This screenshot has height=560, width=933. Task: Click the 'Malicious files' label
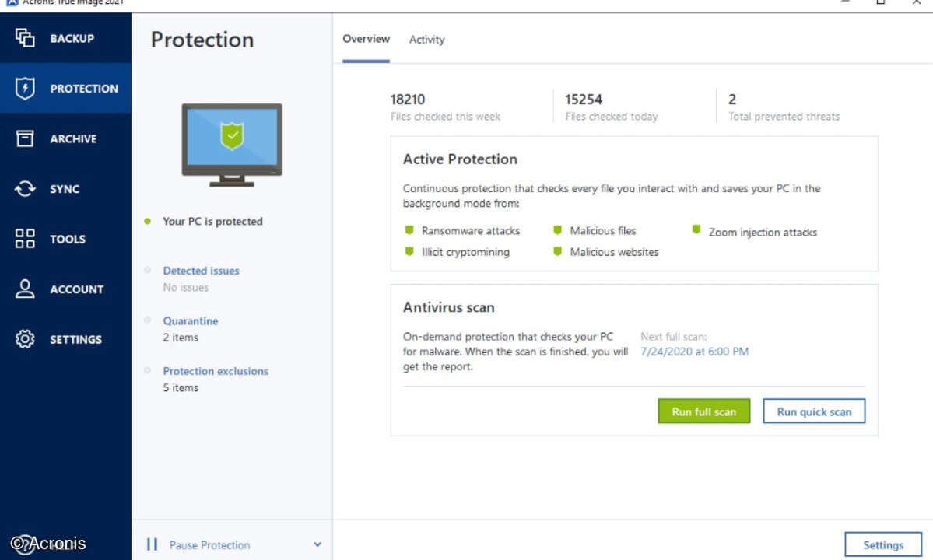point(603,231)
